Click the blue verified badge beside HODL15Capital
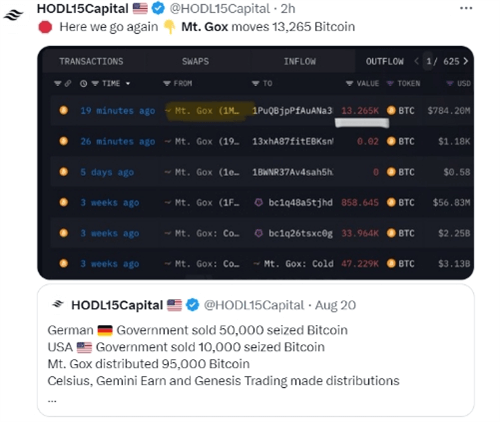 point(158,9)
